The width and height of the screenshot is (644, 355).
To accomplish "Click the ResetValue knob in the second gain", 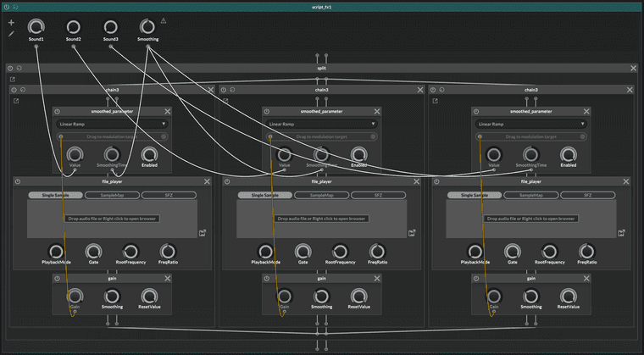I will point(359,297).
